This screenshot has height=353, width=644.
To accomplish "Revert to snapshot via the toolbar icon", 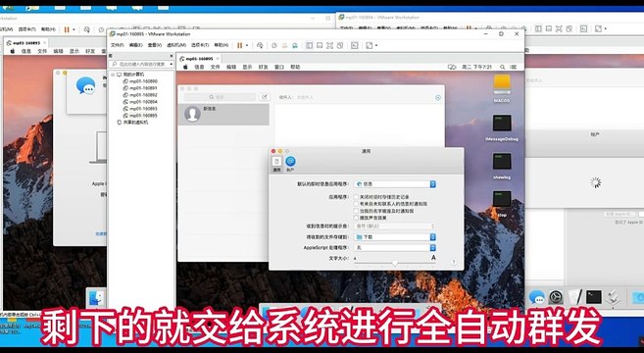I will coord(284,46).
